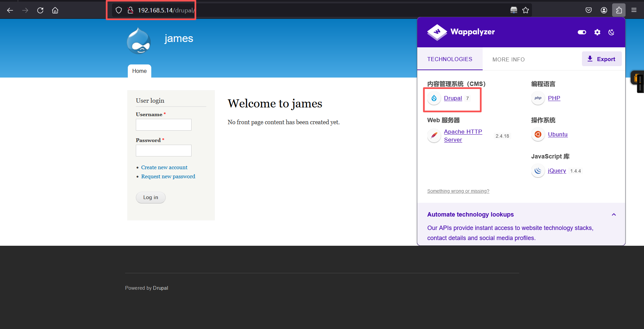
Task: Open Wappalyzer settings gear
Action: click(x=597, y=32)
